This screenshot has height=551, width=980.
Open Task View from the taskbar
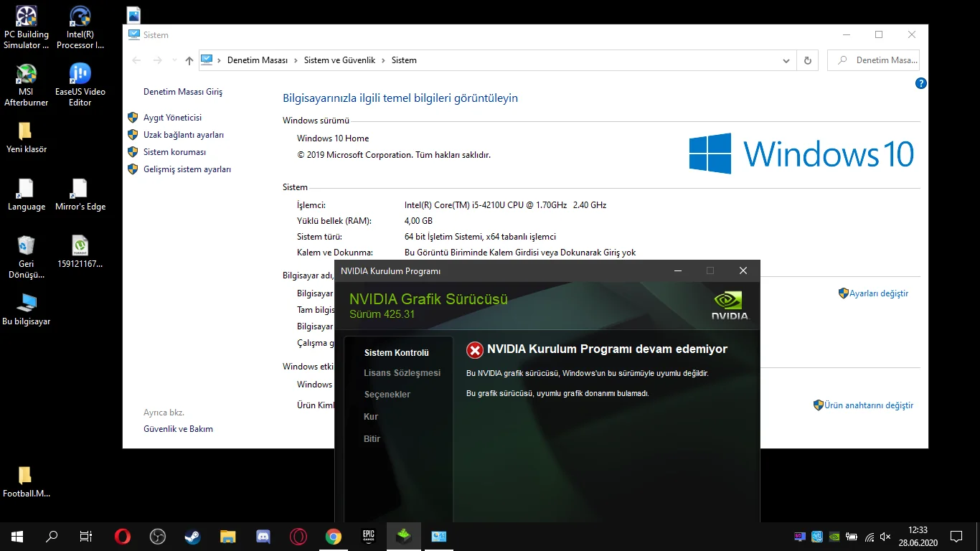(86, 536)
